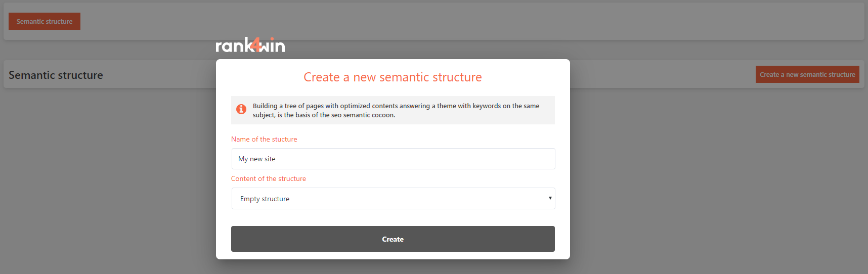This screenshot has width=868, height=274.
Task: Click the orange info icon in the notice
Action: click(x=241, y=109)
